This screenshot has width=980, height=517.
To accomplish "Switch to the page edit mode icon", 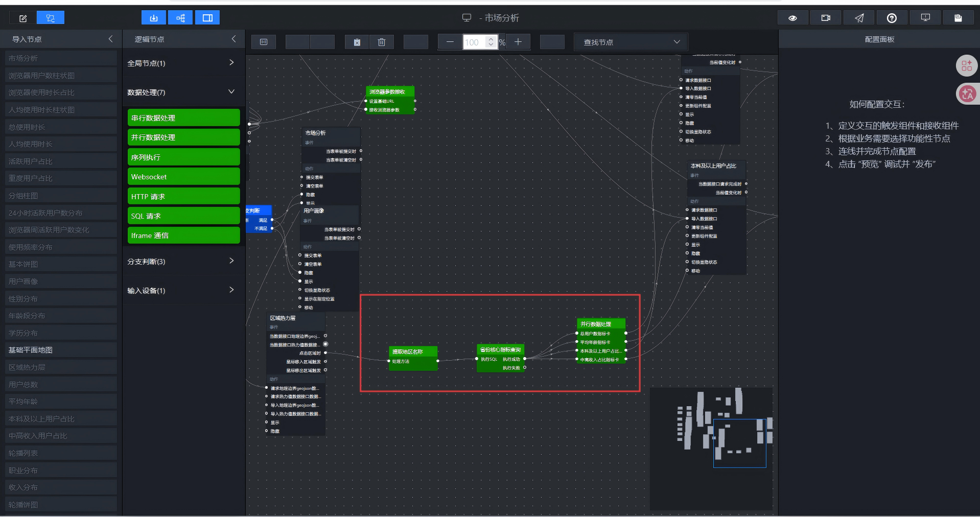I will pyautogui.click(x=23, y=18).
